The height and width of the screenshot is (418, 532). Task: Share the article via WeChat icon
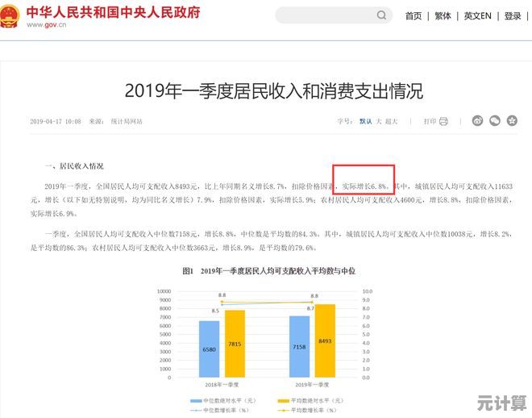(x=495, y=121)
